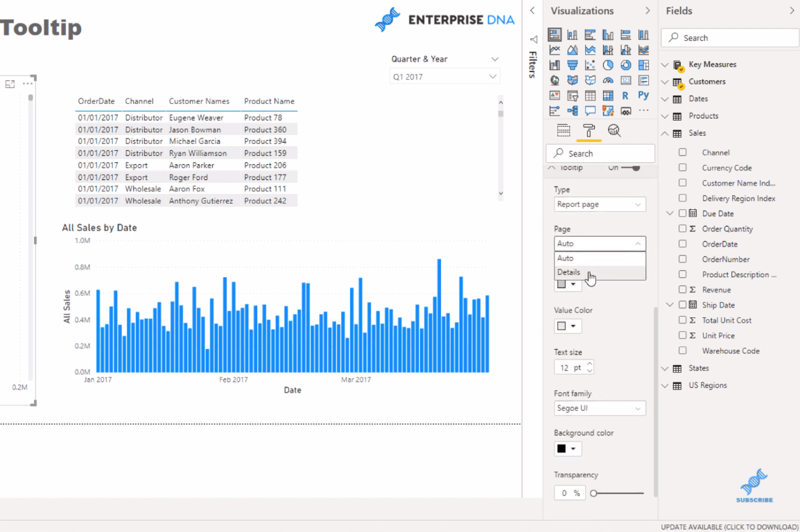The image size is (800, 532).
Task: Select the Filled map visual
Action: click(x=573, y=80)
